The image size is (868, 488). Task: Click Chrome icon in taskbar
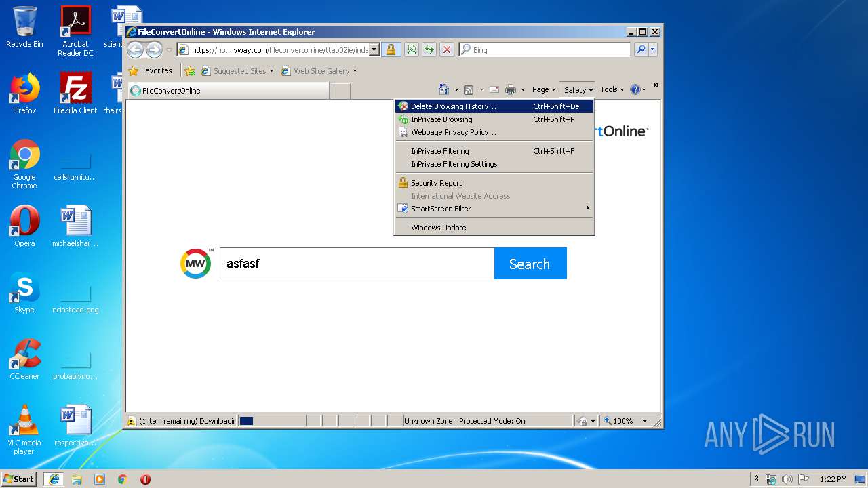click(x=122, y=479)
